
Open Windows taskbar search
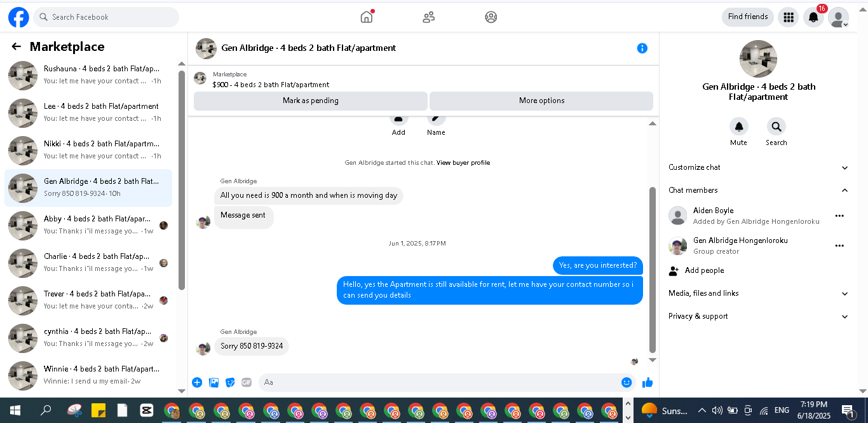[x=46, y=410]
